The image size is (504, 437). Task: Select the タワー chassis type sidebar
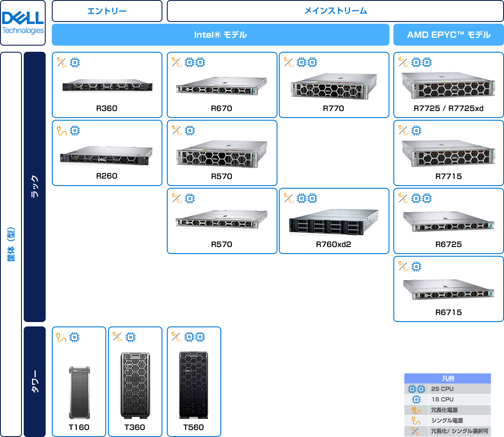(35, 381)
